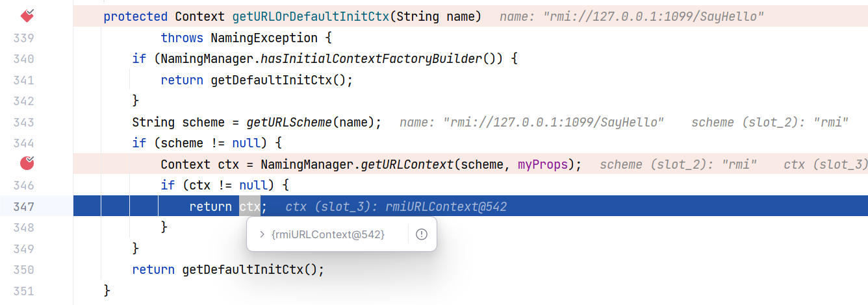Image resolution: width=868 pixels, height=305 pixels.
Task: Click line number 347 in the gutter
Action: 23,207
